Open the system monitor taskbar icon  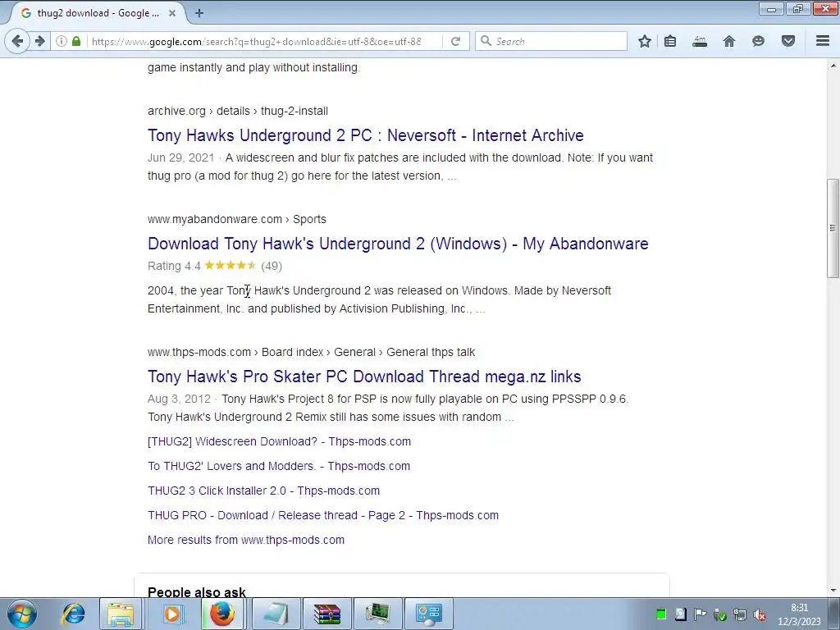[378, 614]
